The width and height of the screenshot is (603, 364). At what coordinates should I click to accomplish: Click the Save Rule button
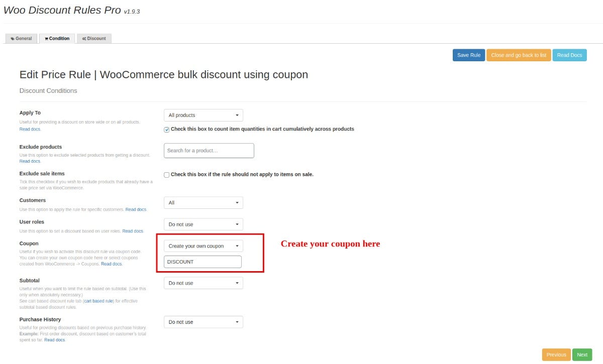click(469, 55)
